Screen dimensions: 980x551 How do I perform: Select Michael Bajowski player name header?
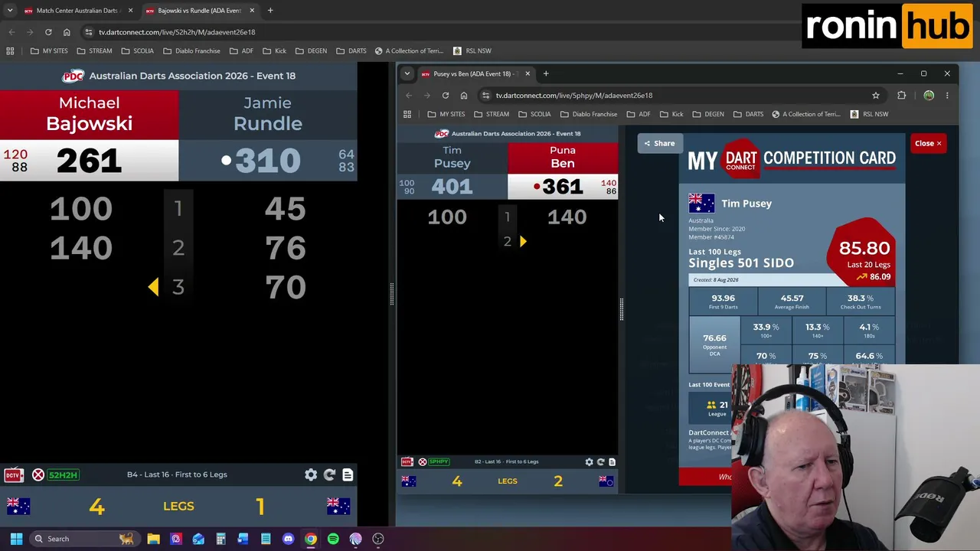89,114
